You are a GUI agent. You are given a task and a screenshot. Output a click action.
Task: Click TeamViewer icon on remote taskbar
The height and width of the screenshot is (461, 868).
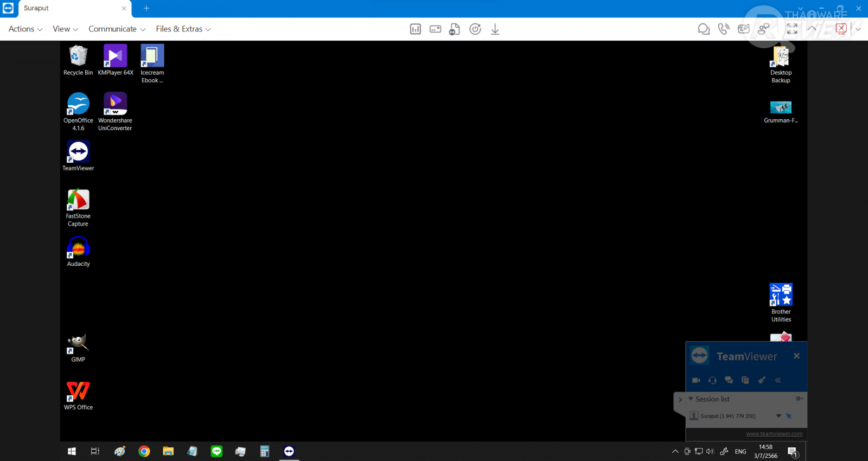tap(289, 451)
